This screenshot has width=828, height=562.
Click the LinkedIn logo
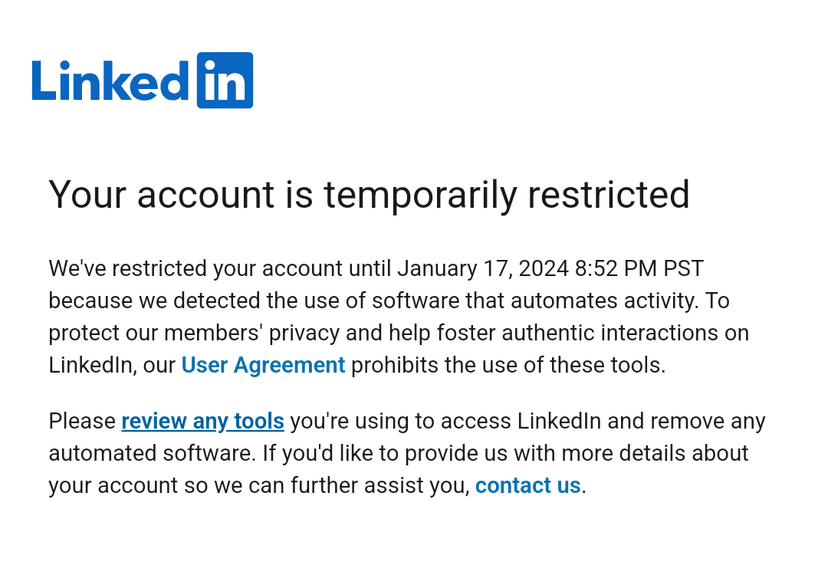point(142,80)
